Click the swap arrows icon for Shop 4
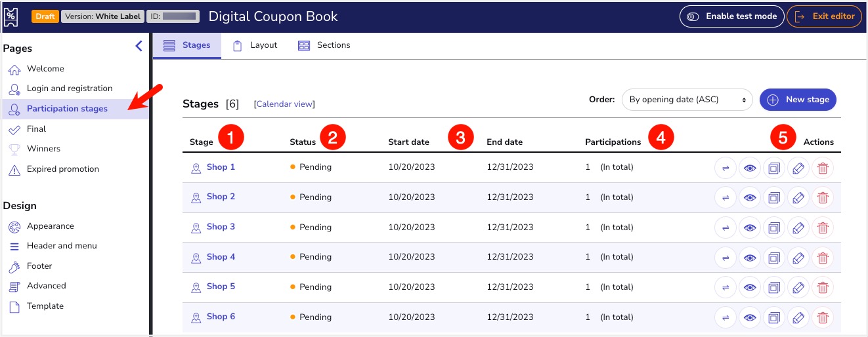868x337 pixels. pyautogui.click(x=726, y=258)
